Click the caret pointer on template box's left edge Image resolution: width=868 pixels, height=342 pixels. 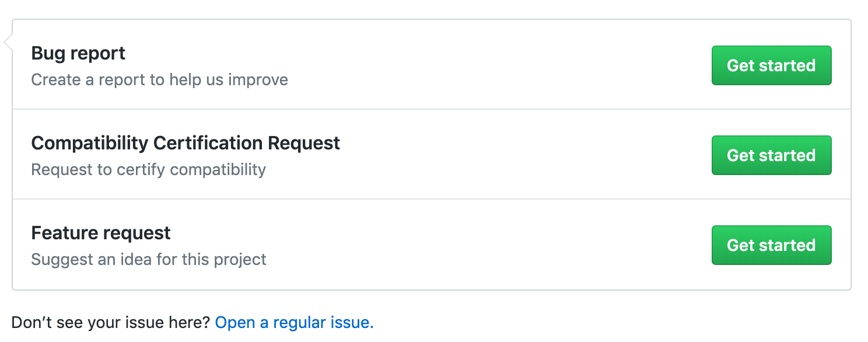point(8,43)
